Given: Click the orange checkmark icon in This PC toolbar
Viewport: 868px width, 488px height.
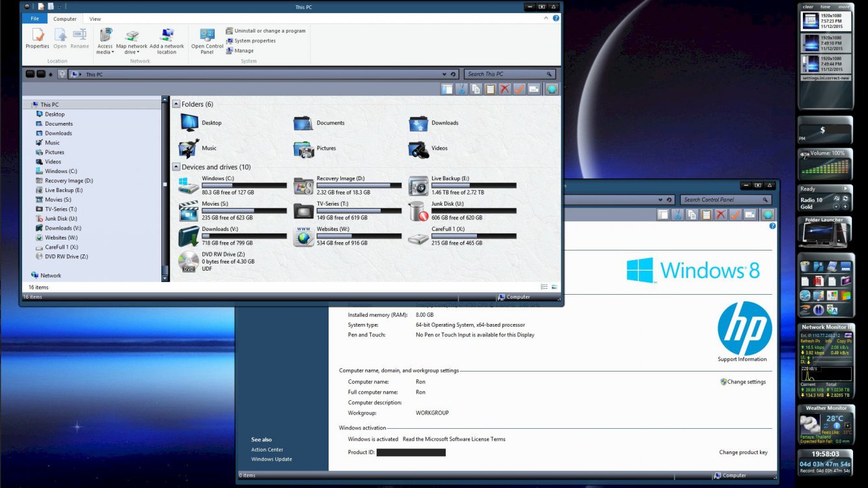Looking at the screenshot, I should 519,89.
